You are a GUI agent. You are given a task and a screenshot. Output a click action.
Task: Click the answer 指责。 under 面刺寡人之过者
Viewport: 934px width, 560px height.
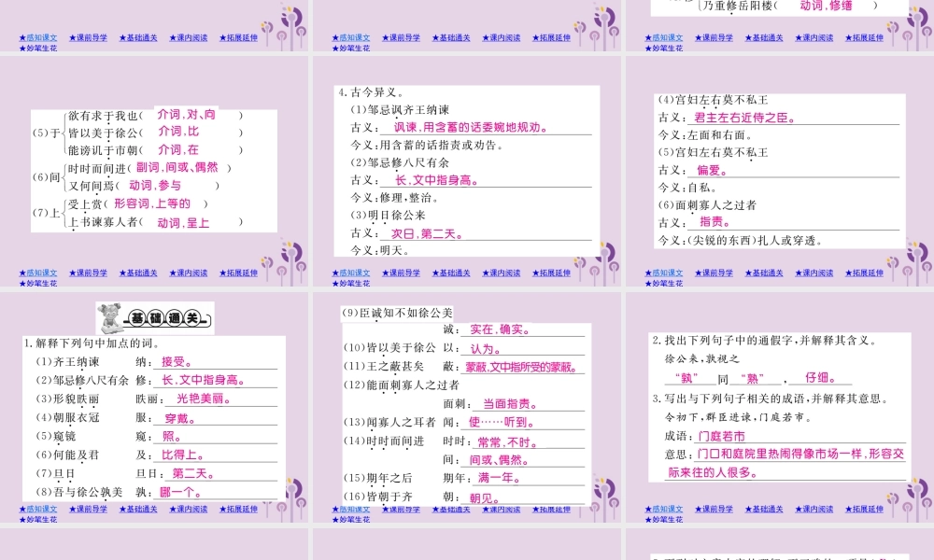pyautogui.click(x=715, y=222)
